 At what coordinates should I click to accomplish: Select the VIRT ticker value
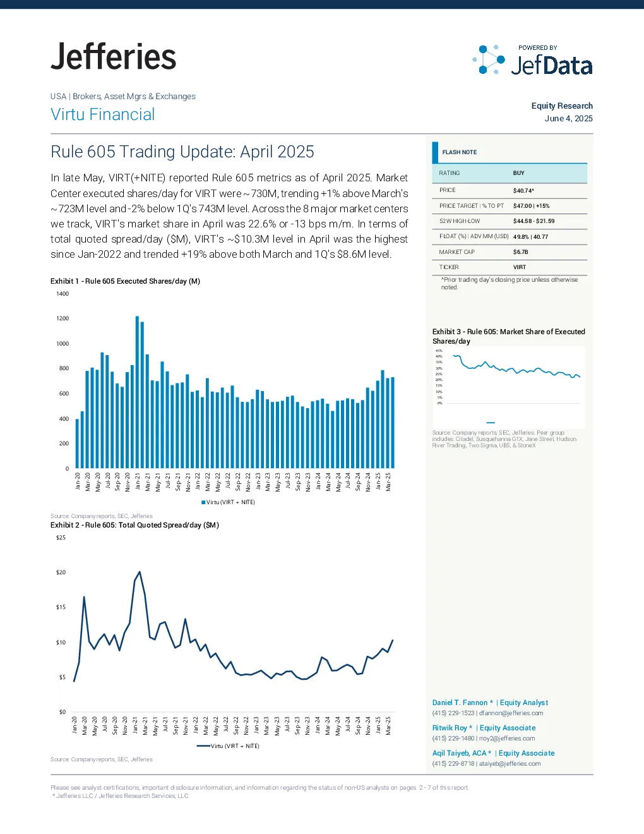coord(520,267)
